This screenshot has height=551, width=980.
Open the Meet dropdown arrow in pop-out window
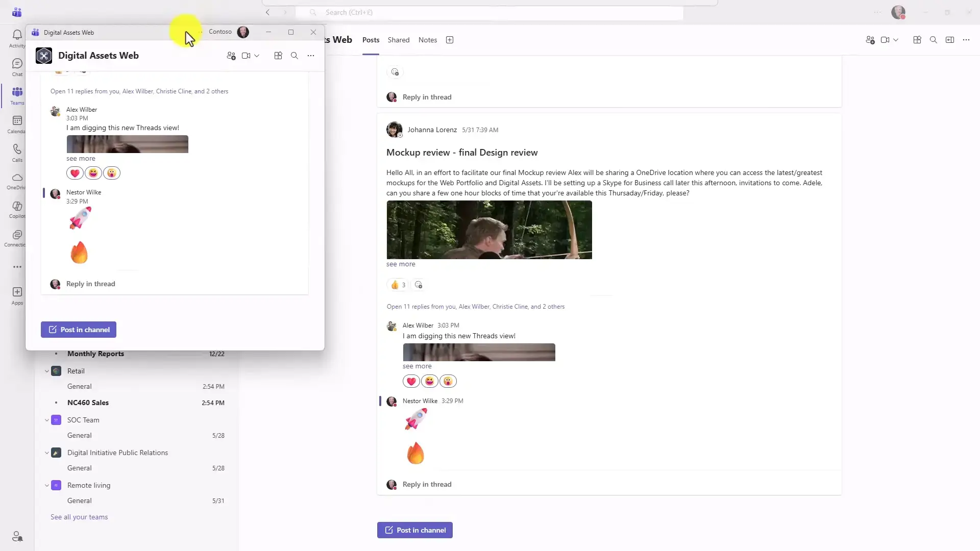257,56
